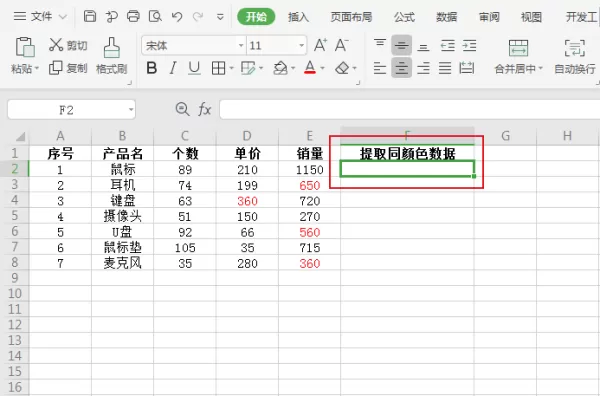
Task: Undo the last action
Action: [x=177, y=16]
